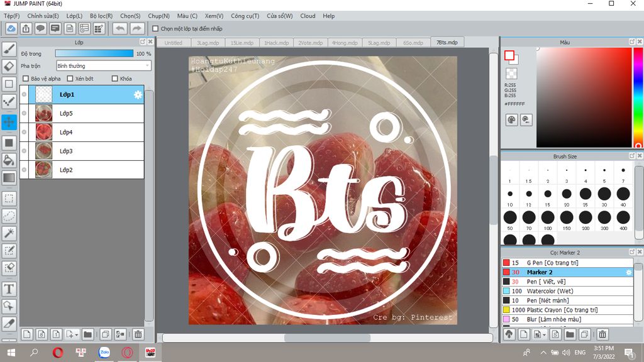Click the canvas horizontal scrollbar
644x362 pixels.
pos(327,337)
